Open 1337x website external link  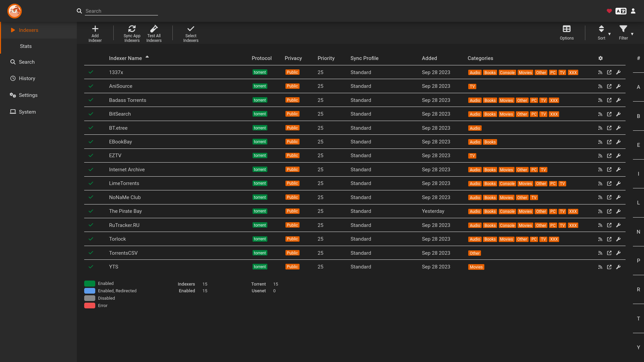[609, 72]
